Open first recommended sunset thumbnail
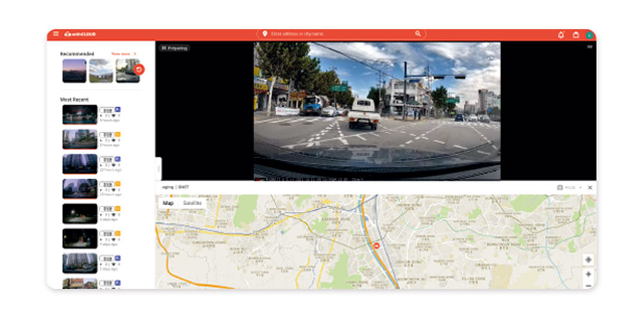The width and height of the screenshot is (644, 317). (74, 71)
